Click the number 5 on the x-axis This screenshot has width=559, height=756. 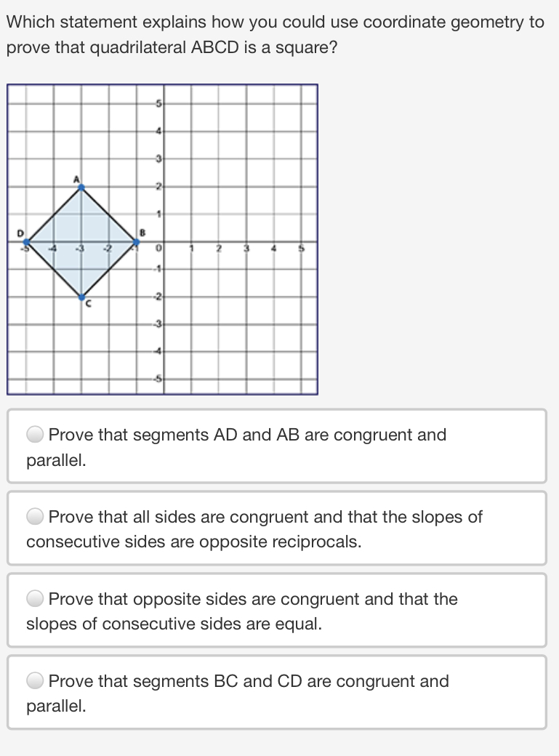pyautogui.click(x=302, y=249)
